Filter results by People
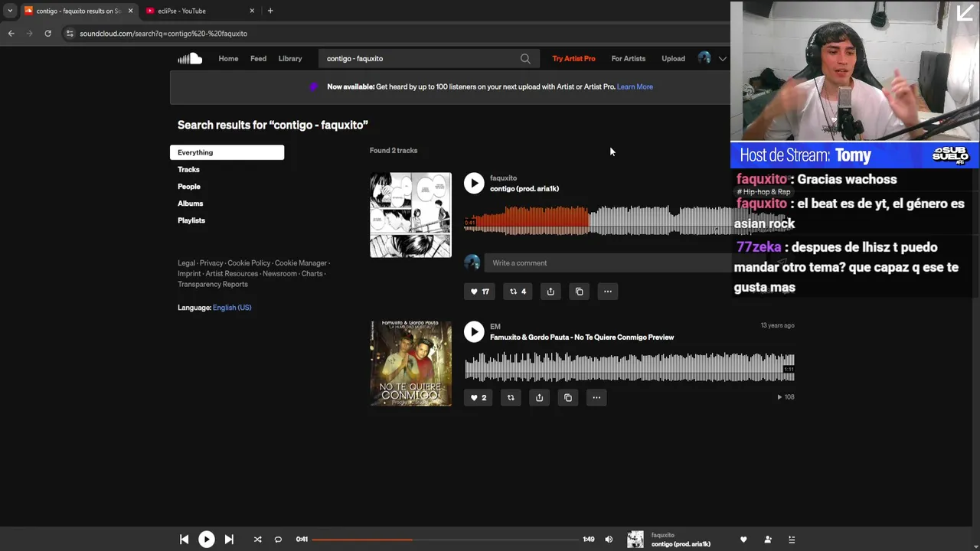The width and height of the screenshot is (980, 551). point(189,186)
